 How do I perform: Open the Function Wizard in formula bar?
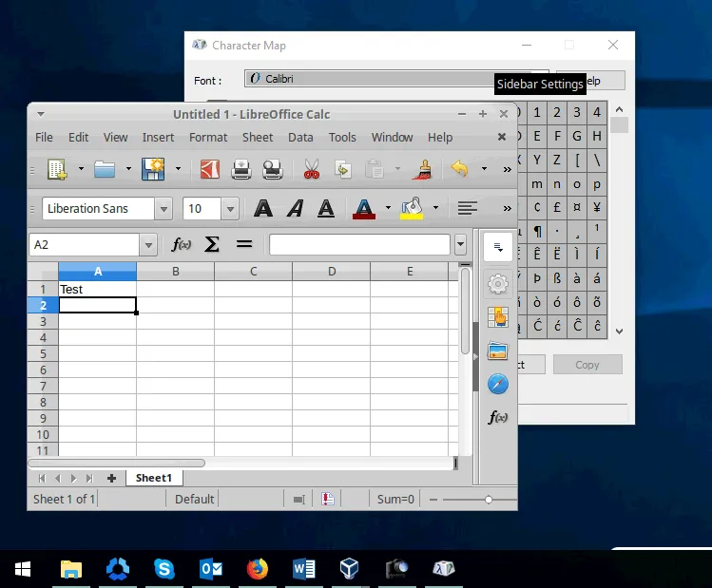tap(181, 244)
